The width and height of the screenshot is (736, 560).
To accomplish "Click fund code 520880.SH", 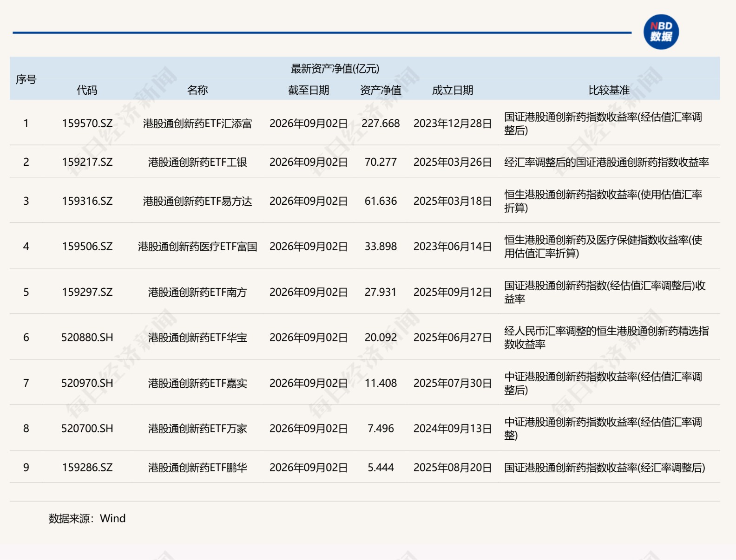I will [87, 338].
